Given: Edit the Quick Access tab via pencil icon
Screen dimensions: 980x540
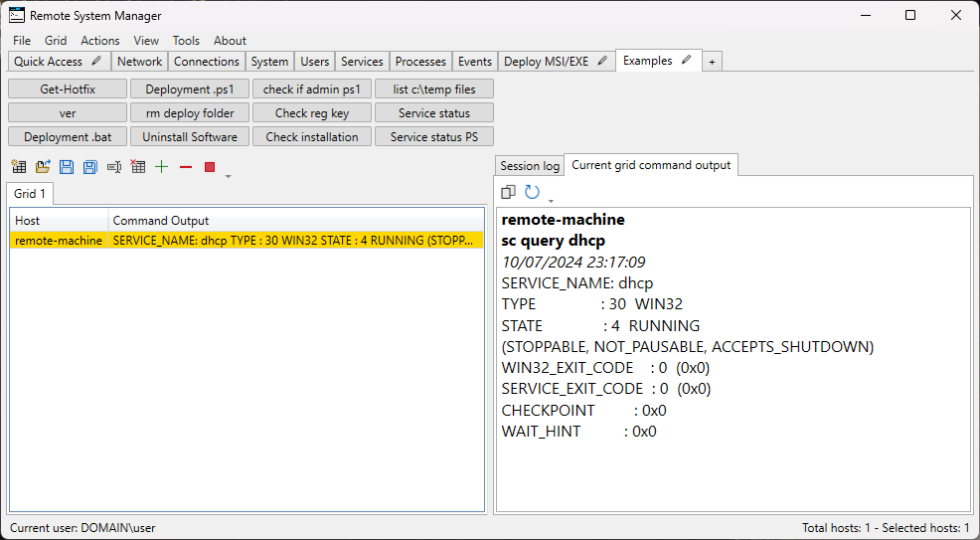Looking at the screenshot, I should coord(96,61).
